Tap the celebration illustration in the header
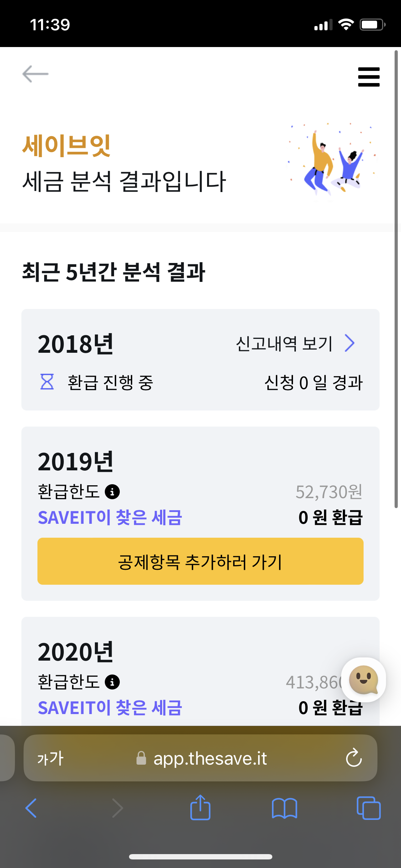Screen dimensions: 401x868 (x=331, y=161)
